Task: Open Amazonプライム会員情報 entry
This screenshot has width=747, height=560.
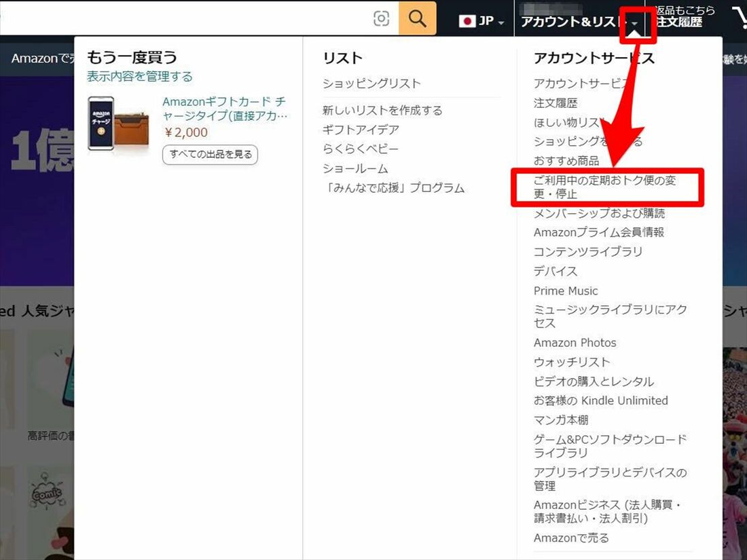Action: [599, 232]
